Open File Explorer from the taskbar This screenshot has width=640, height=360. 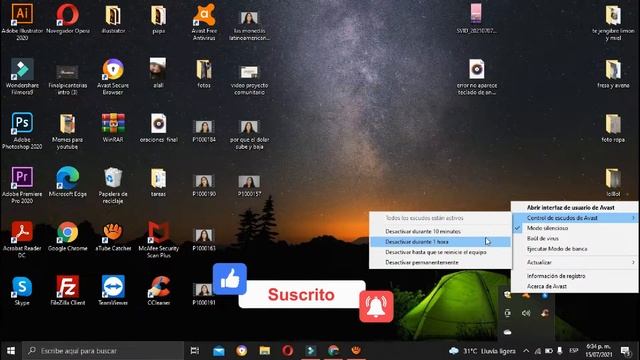[264, 351]
